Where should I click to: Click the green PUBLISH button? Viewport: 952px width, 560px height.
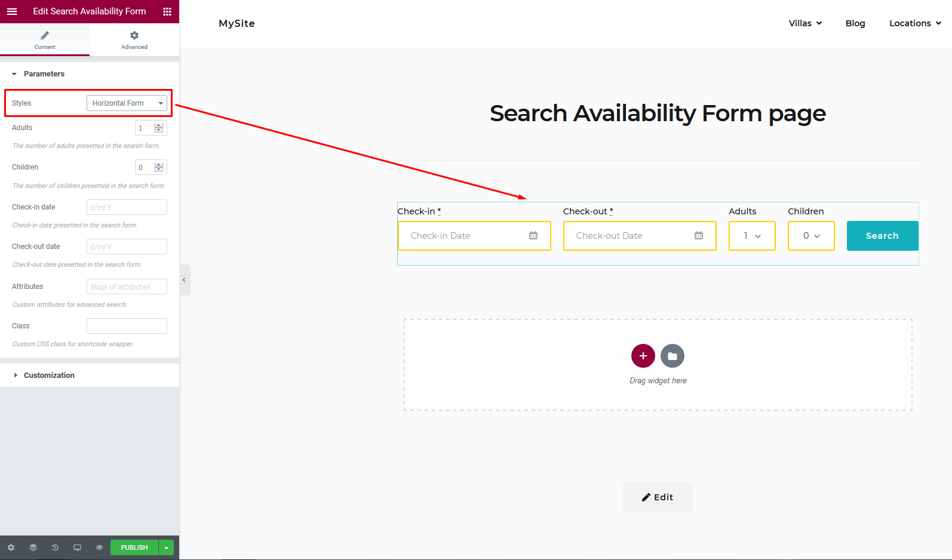(x=134, y=547)
